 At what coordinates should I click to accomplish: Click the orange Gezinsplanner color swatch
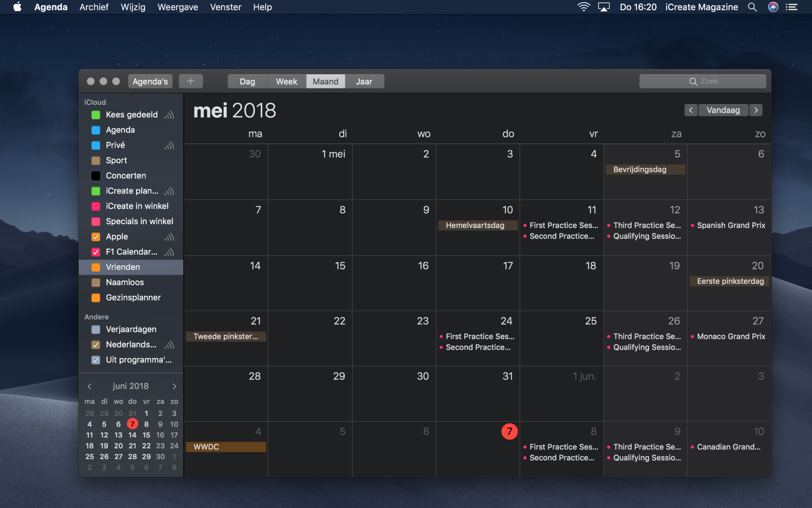click(x=96, y=298)
